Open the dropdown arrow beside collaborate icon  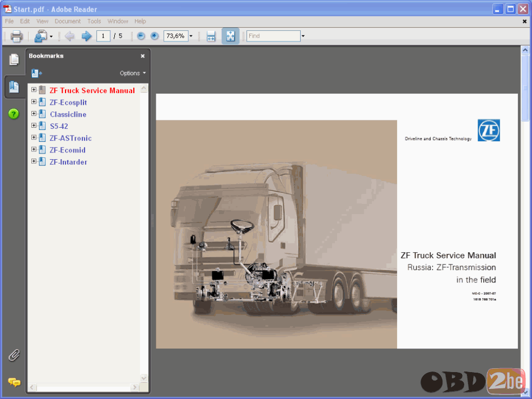coord(51,36)
